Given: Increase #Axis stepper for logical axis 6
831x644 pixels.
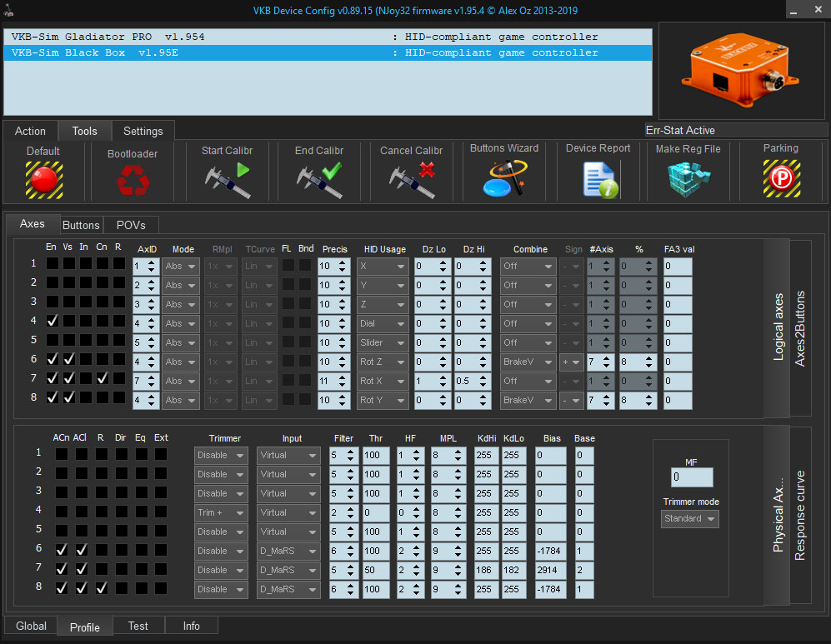Looking at the screenshot, I should point(606,358).
